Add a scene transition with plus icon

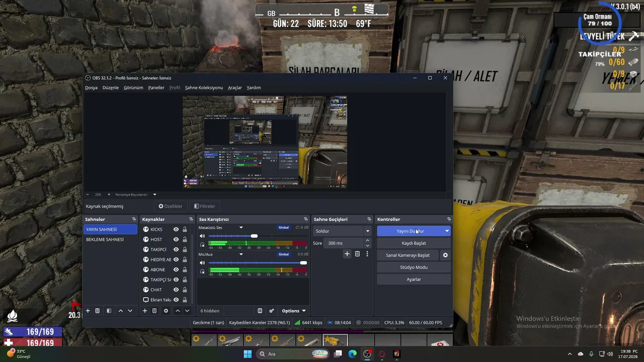[347, 254]
